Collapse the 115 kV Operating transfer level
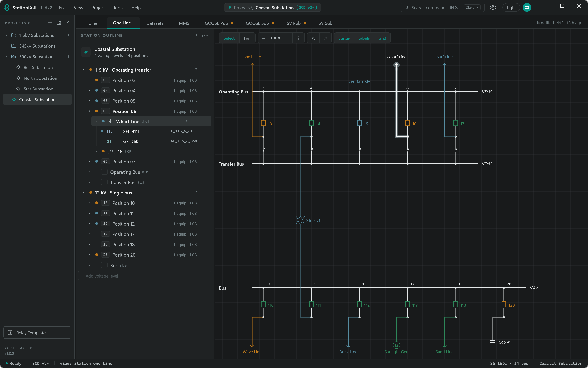 coord(84,70)
